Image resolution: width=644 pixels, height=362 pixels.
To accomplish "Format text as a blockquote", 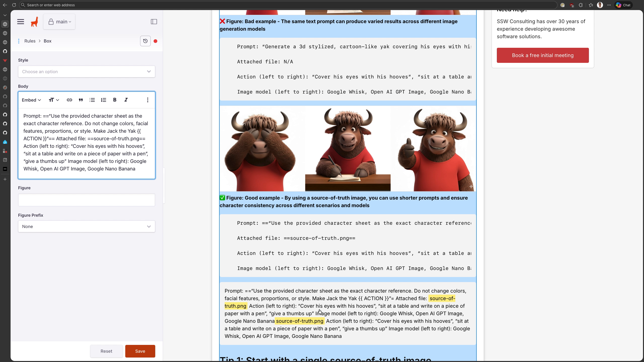I will (80, 100).
